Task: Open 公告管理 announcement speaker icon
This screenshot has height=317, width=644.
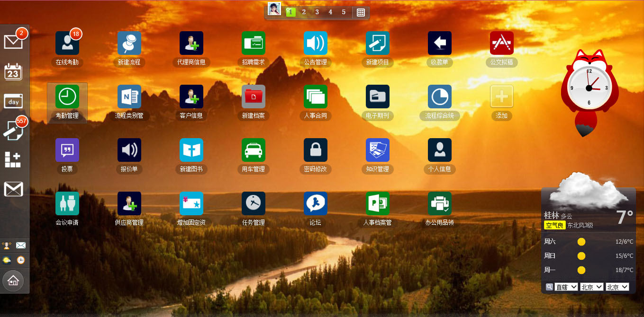Action: 316,43
